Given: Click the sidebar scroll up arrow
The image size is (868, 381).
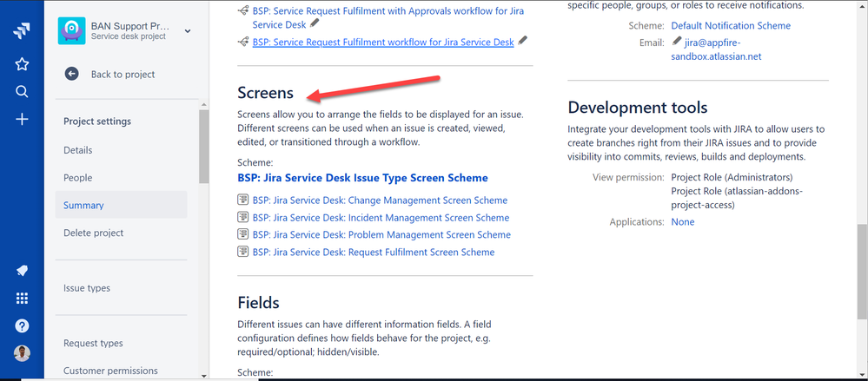Looking at the screenshot, I should (x=203, y=104).
